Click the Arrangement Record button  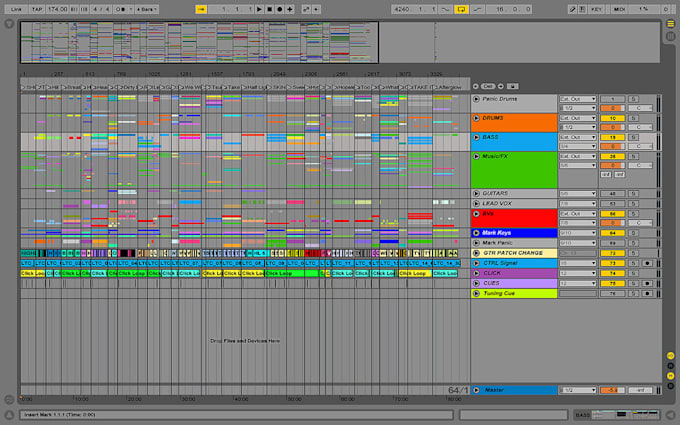pyautogui.click(x=280, y=9)
